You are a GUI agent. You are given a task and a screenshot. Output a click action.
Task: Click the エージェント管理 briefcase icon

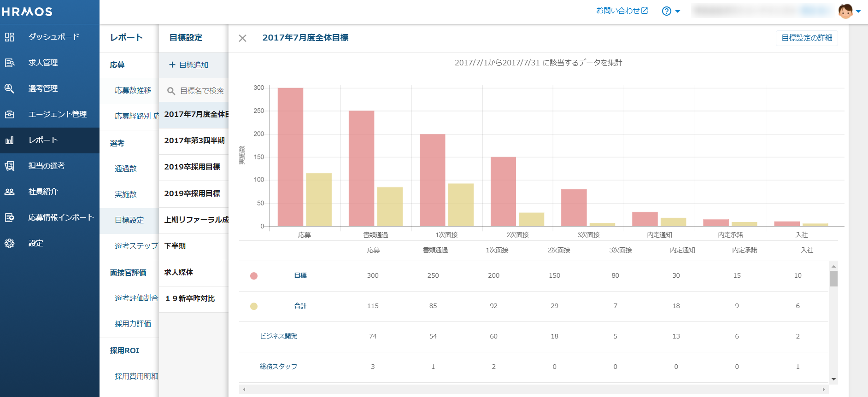10,114
